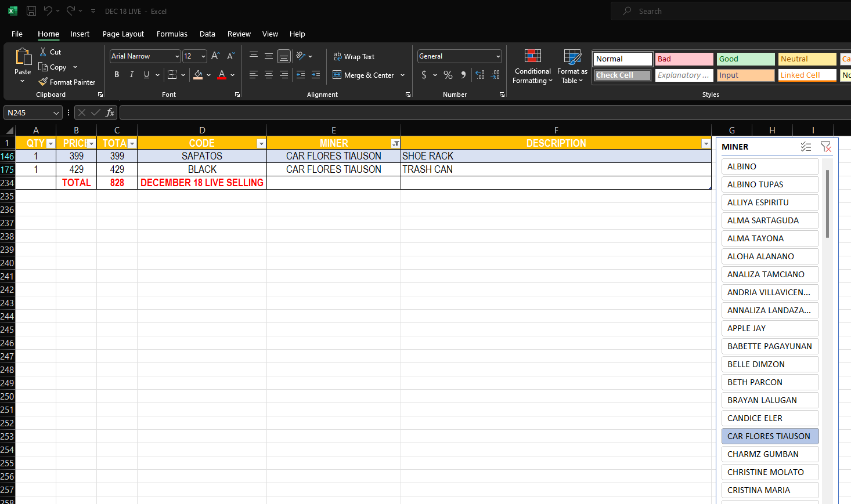Open the General number format dropdown
851x504 pixels.
pyautogui.click(x=498, y=56)
